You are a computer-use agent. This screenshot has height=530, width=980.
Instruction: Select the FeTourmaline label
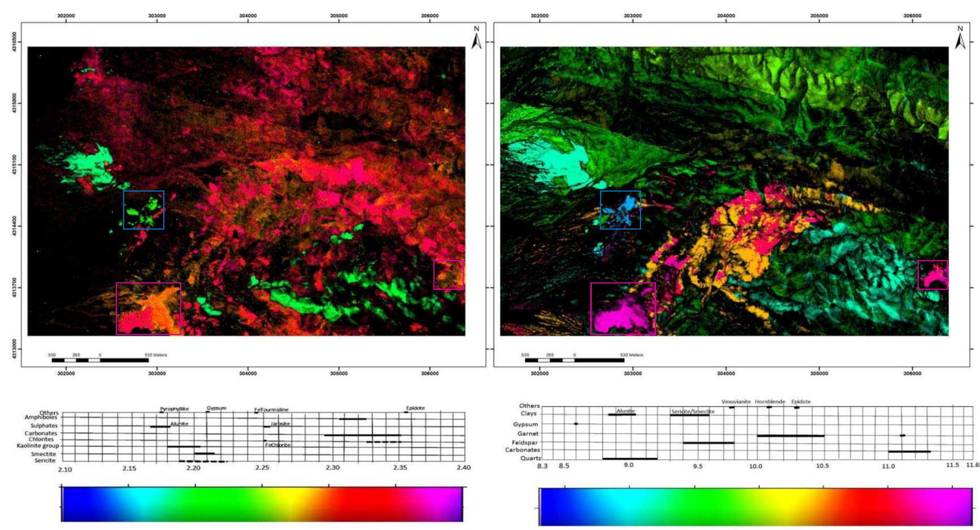(271, 410)
